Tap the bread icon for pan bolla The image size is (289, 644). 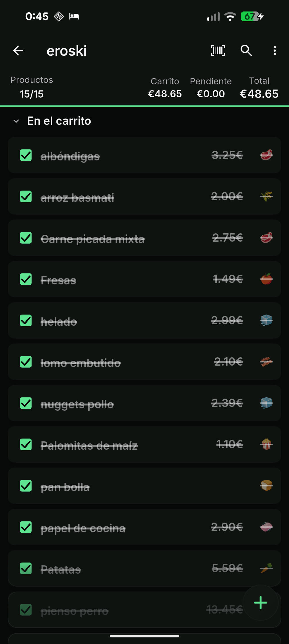(x=266, y=486)
